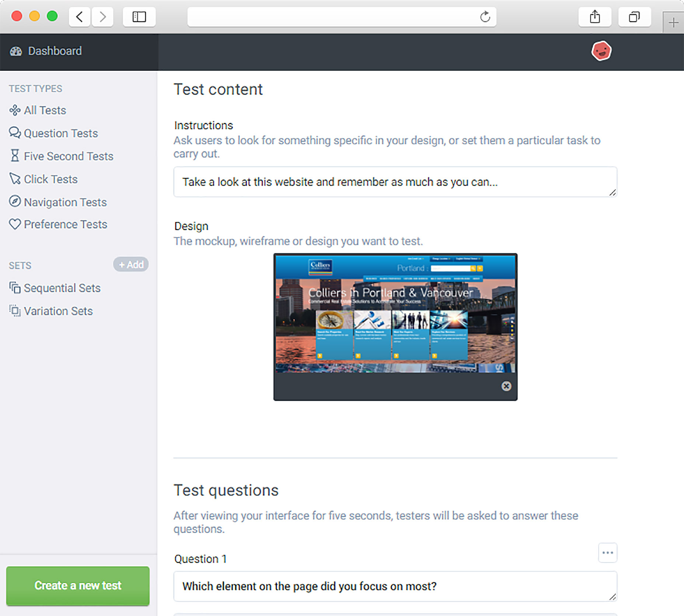
Task: Click the Question 1 field corner handle
Action: [612, 597]
